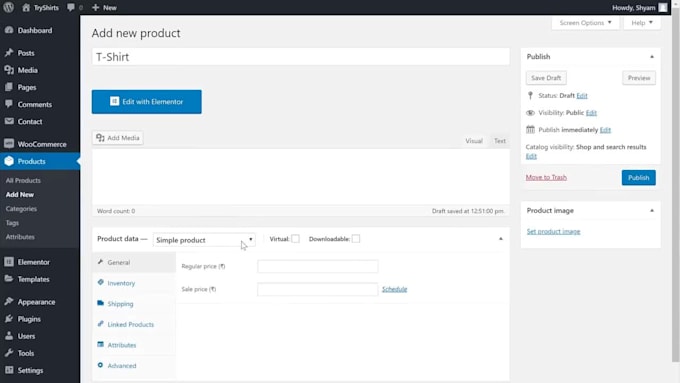Viewport: 680px width, 383px height.
Task: Click the Status key pin icon
Action: pyautogui.click(x=530, y=95)
